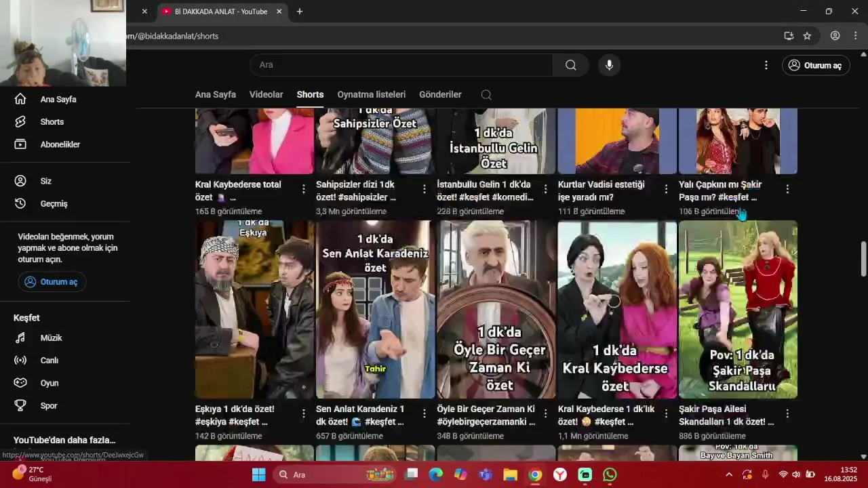
Task: Open Microsoft Edge from the taskbar
Action: tap(435, 474)
